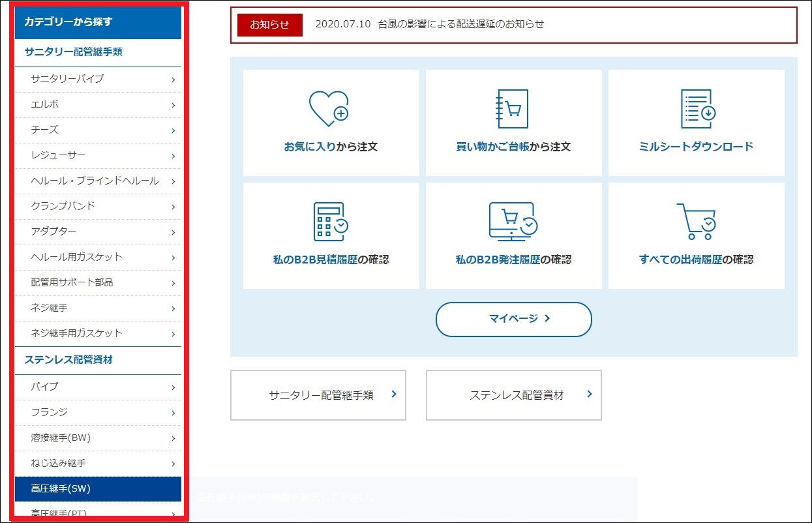Select ヘルール用ガスケット in the sidebar
Screen dimensions: 812x523
click(76, 257)
